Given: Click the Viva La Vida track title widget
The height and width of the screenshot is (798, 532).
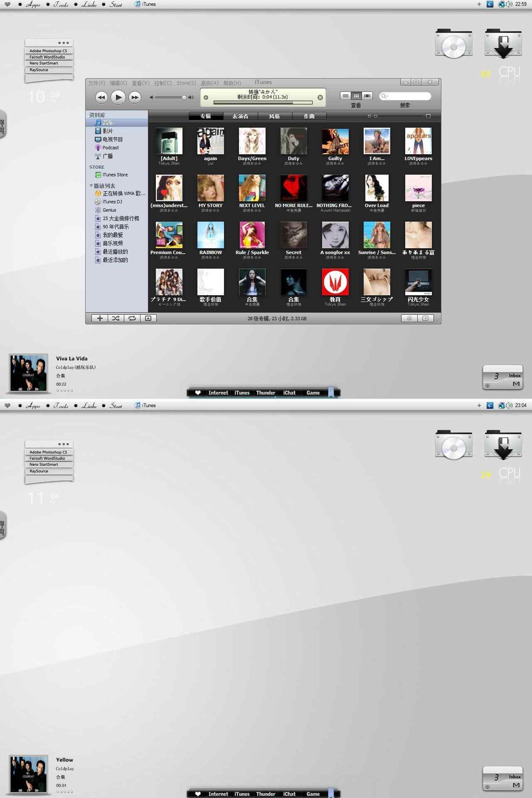Looking at the screenshot, I should click(72, 358).
